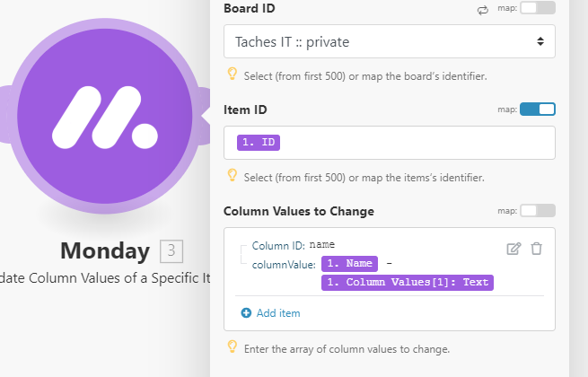
Task: Click inside the Item ID input field
Action: tap(390, 143)
